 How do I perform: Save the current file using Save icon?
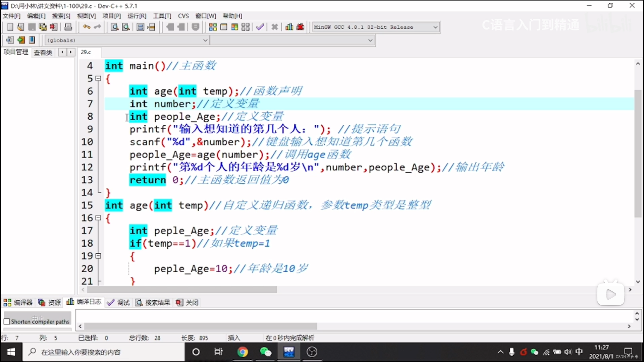click(32, 27)
